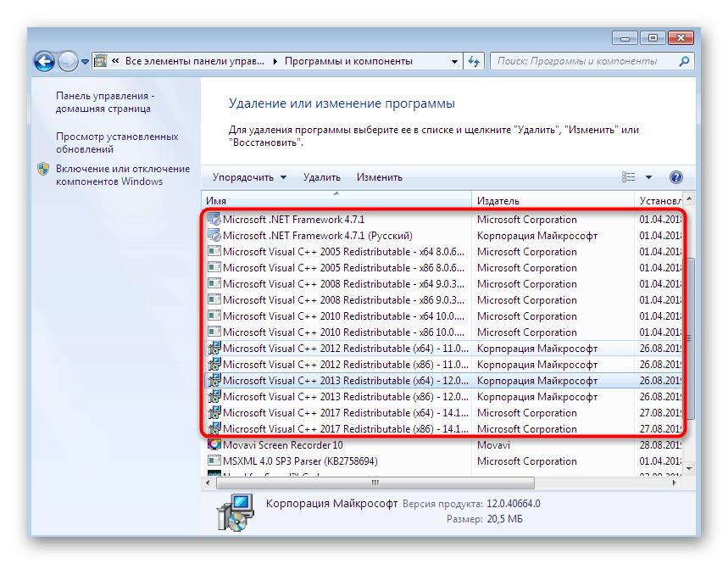Click the shield icon beside Windows components link
Viewport: 728px width, 564px height.
(x=43, y=169)
